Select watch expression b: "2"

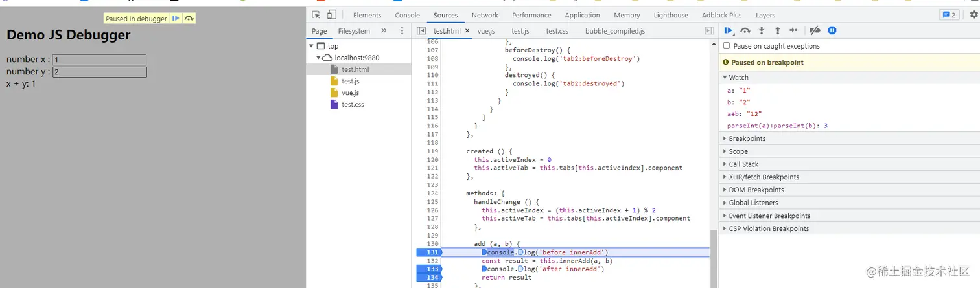pos(739,102)
